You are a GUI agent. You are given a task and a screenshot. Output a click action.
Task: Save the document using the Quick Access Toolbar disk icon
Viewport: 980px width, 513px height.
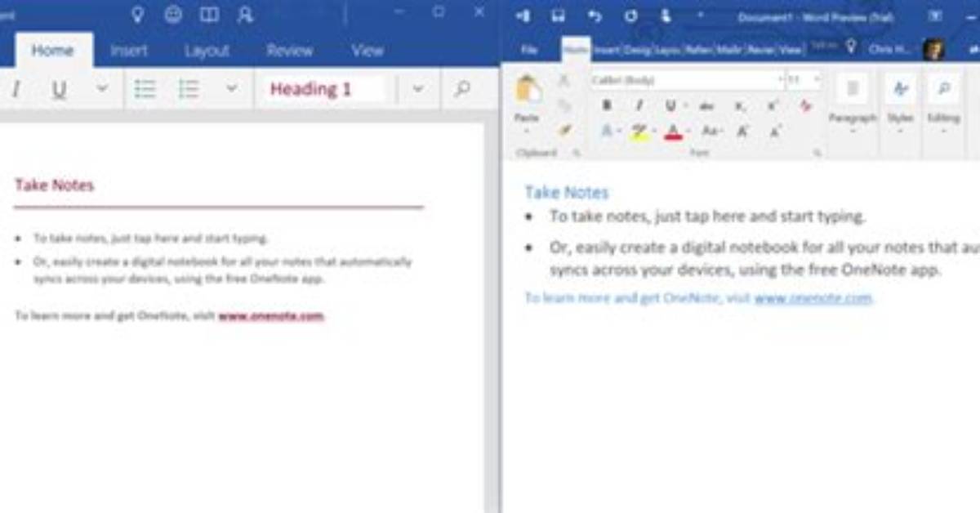tap(558, 16)
